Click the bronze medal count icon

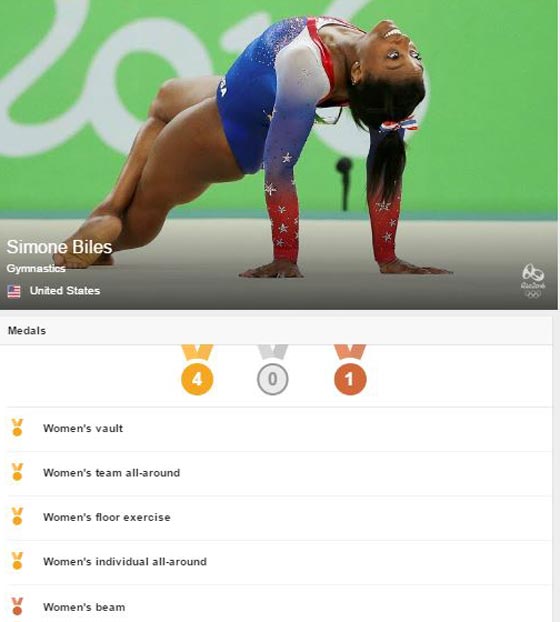coord(350,370)
